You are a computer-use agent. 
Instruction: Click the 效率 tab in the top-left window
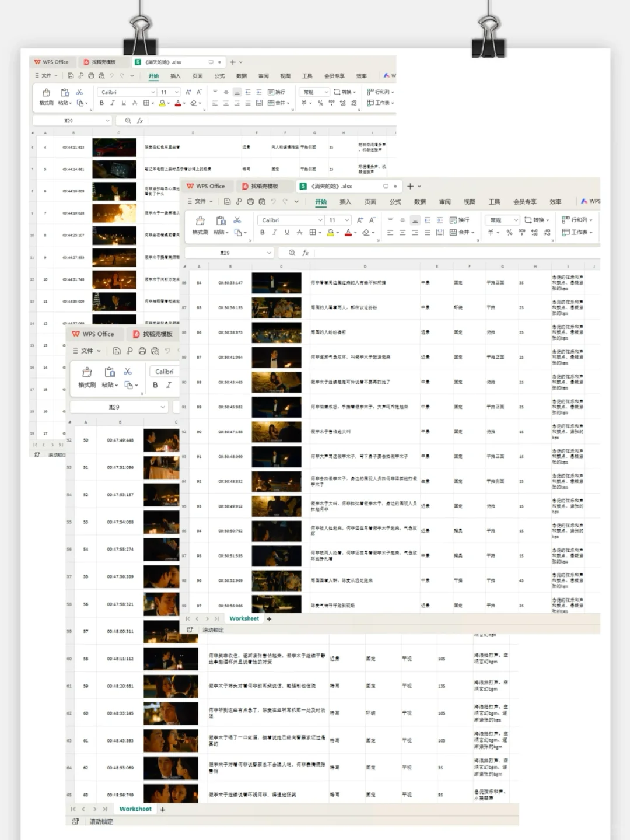pos(362,76)
